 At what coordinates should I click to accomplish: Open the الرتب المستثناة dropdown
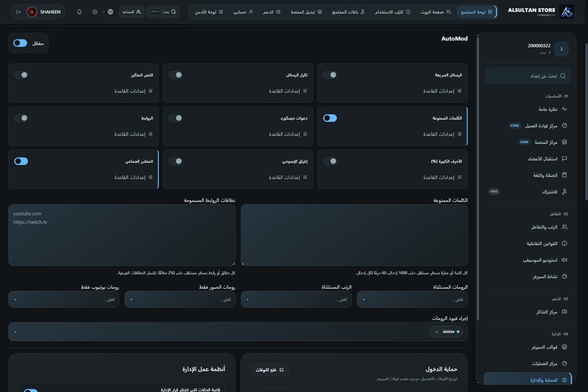coord(296,300)
